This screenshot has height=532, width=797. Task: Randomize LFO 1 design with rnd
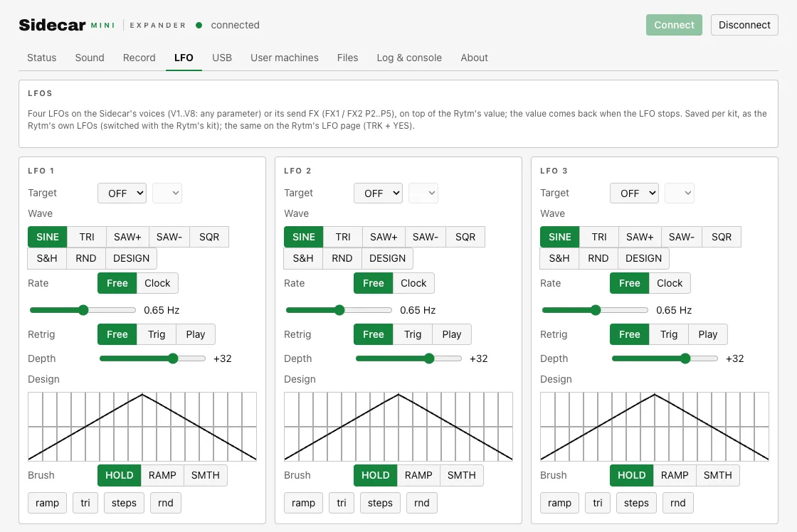point(166,503)
